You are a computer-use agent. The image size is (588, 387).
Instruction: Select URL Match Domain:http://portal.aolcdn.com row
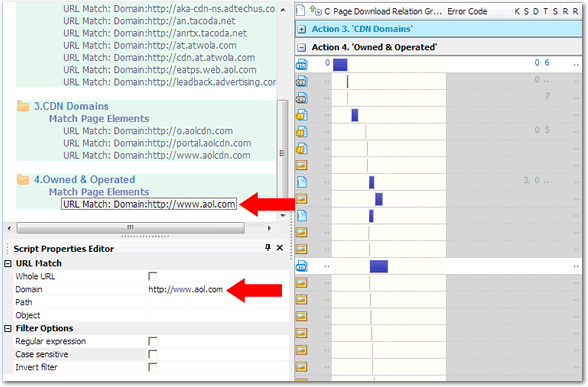point(157,143)
